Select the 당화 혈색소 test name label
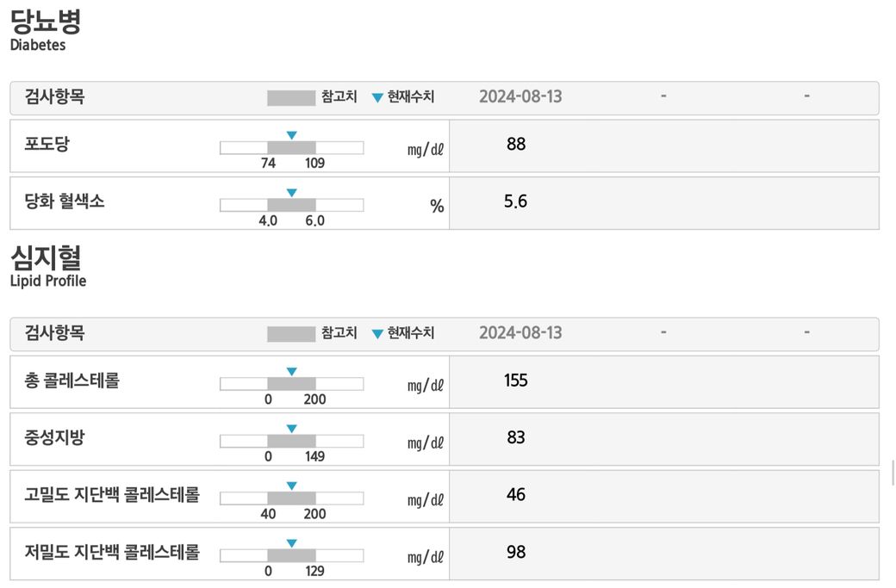The height and width of the screenshot is (588, 896). [x=65, y=201]
